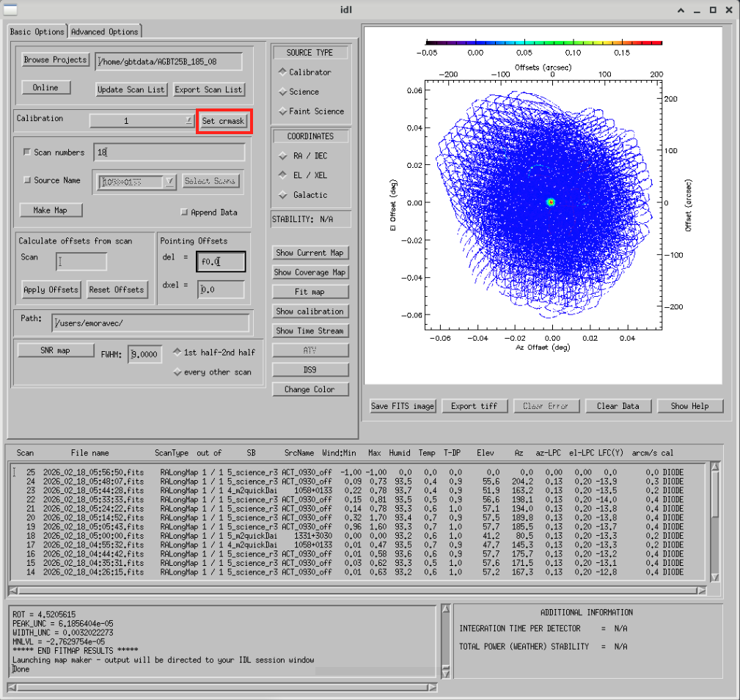
Task: Click the project path input field
Action: [169, 62]
